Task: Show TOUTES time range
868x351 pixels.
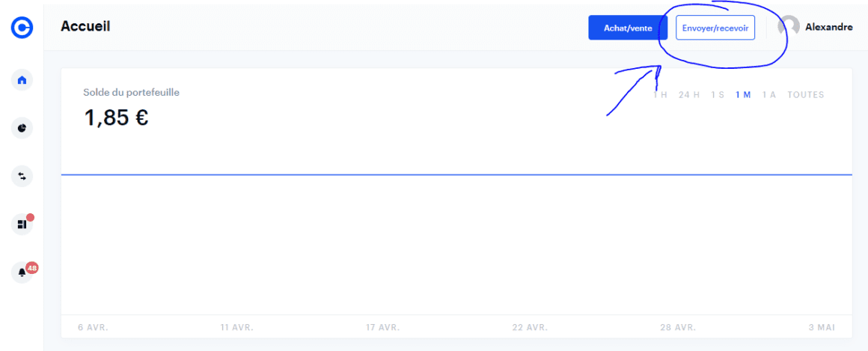Action: [x=805, y=95]
